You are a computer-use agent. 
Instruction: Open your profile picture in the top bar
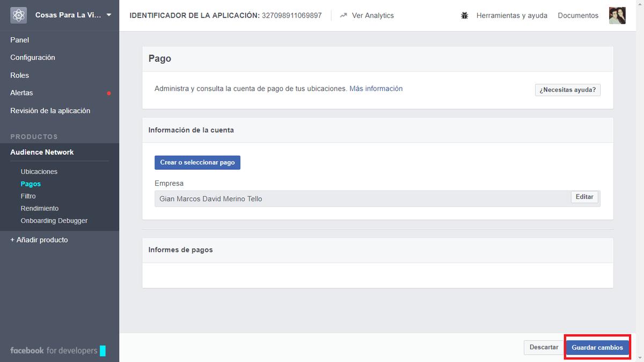617,15
